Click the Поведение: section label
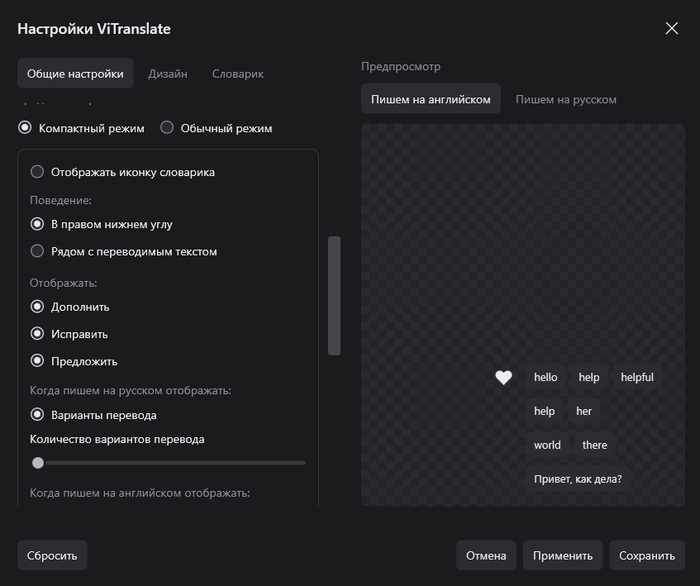This screenshot has height=586, width=700. 60,200
